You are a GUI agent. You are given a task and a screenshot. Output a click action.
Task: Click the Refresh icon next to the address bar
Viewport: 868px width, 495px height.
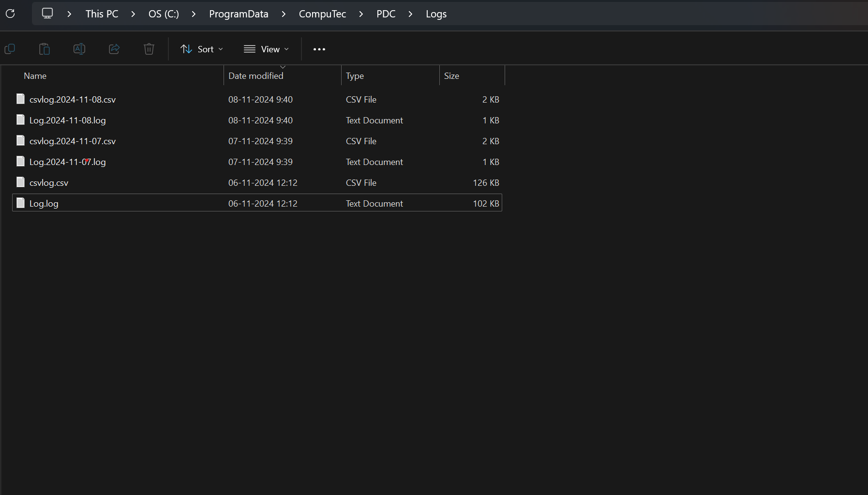click(x=10, y=14)
